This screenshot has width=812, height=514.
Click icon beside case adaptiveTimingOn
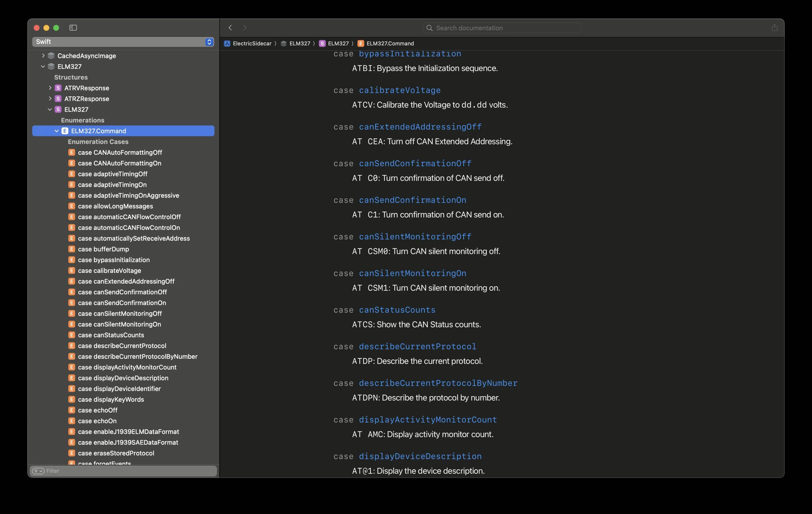click(71, 185)
